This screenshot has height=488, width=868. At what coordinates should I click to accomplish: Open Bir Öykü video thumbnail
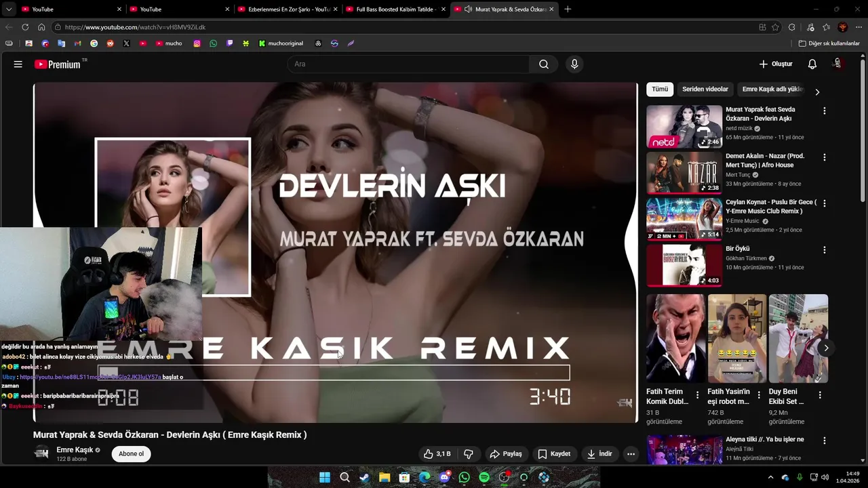(684, 266)
